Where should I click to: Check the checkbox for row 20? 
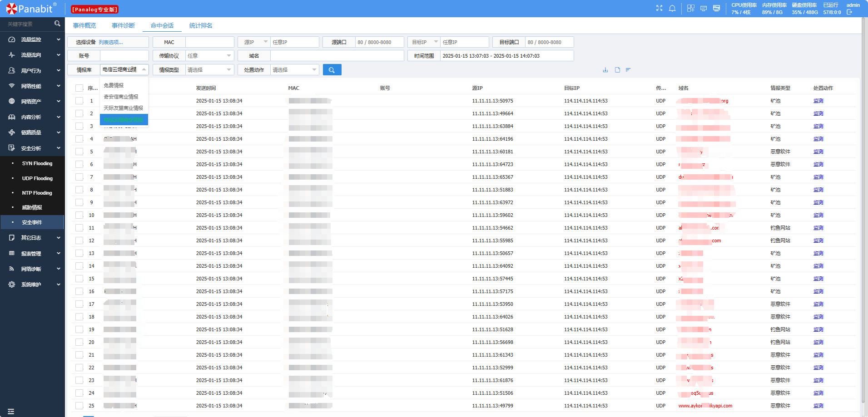79,342
